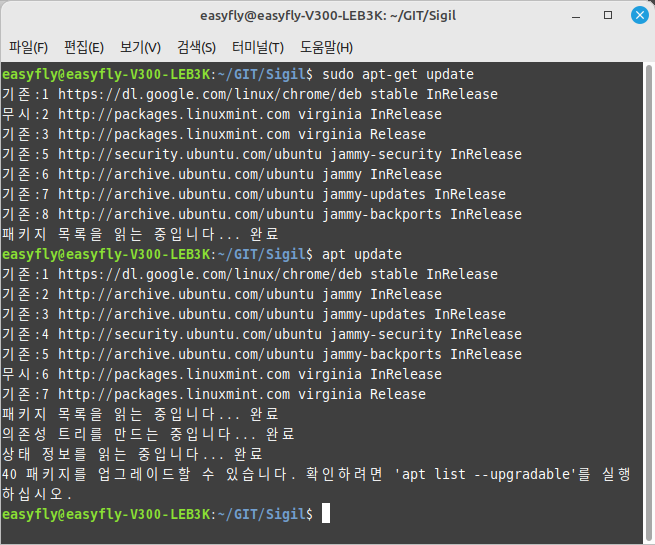Open the 파일(F) menu
This screenshot has height=545, width=655.
[x=28, y=47]
